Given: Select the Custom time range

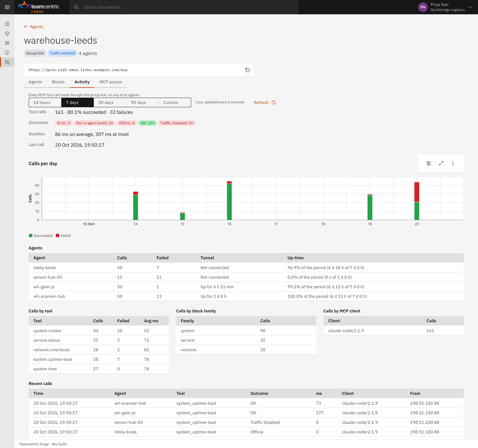Looking at the screenshot, I should [175, 102].
